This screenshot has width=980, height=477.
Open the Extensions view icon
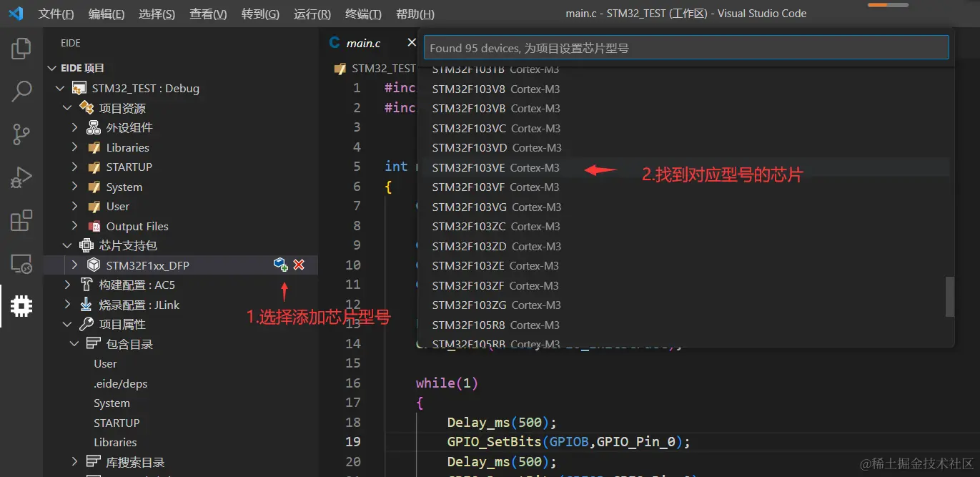[21, 220]
